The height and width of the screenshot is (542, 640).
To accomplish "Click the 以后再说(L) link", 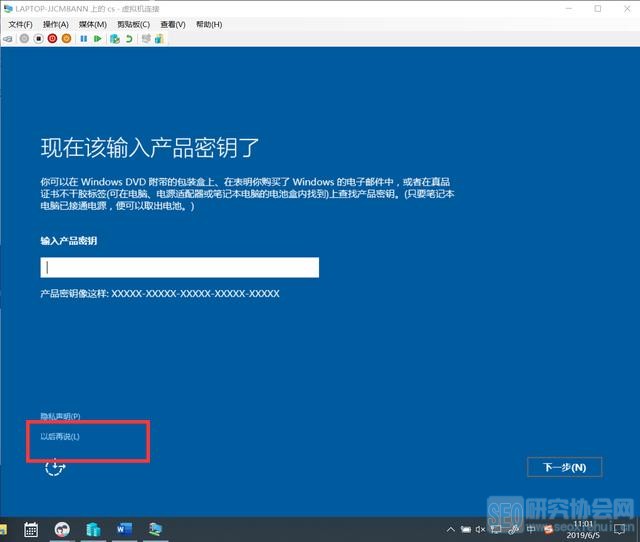I will (60, 436).
